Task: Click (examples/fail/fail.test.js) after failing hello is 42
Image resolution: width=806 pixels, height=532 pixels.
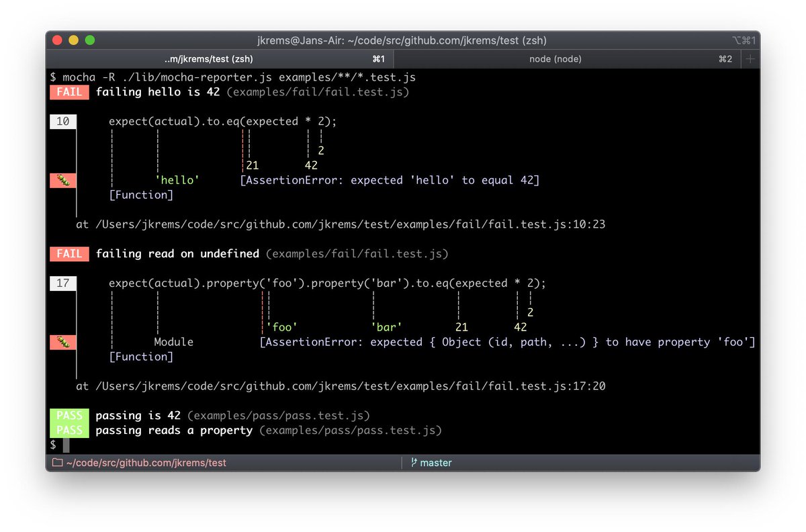Action: tap(318, 92)
